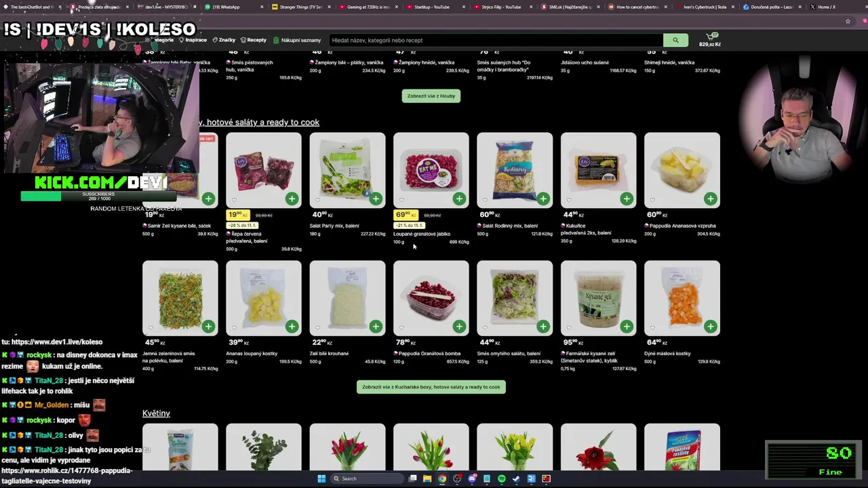Open the shopping cart icon

tap(711, 37)
